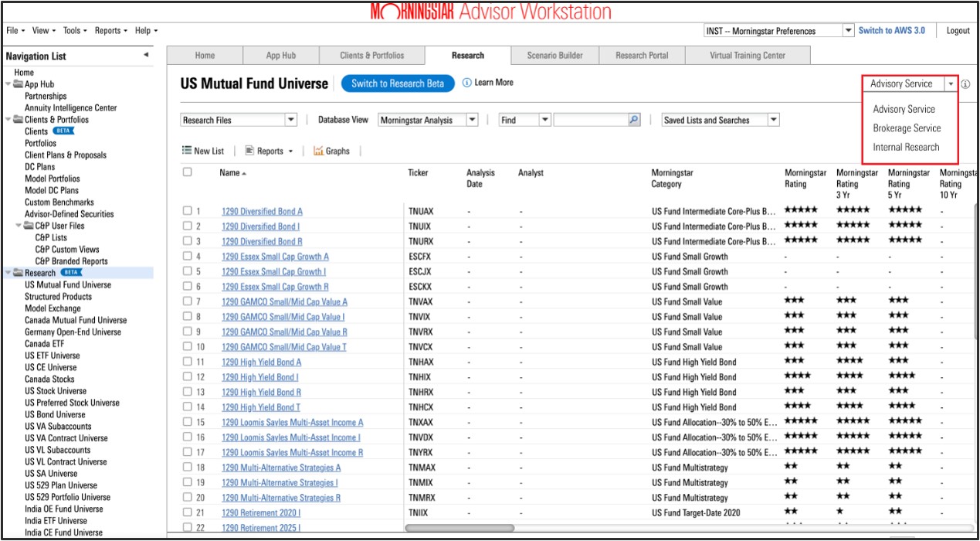Click the Ticker column header

point(418,173)
